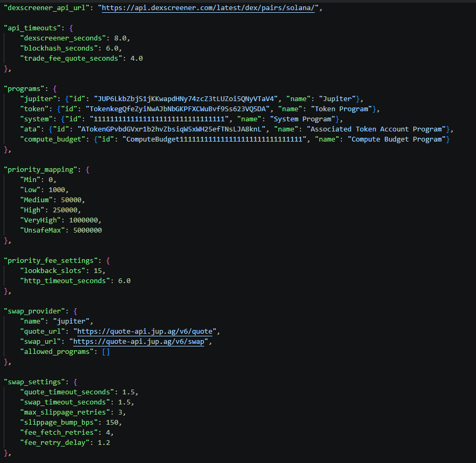Click the value 15 for lookback_slots
Screen dimensions: 476x463
pyautogui.click(x=98, y=271)
